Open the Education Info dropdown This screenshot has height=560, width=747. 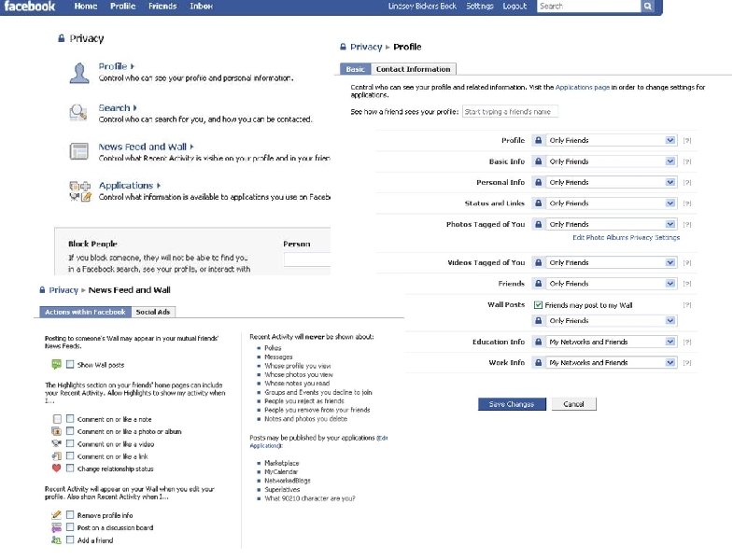pos(612,342)
